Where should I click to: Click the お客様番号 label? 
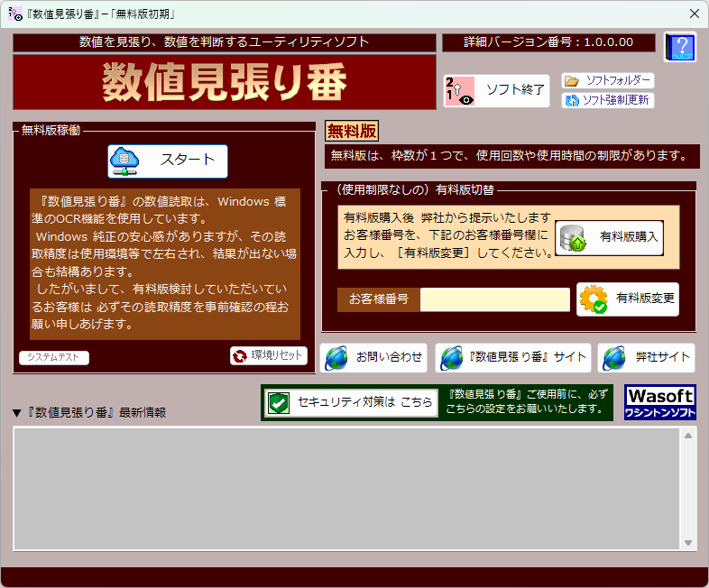[x=379, y=299]
